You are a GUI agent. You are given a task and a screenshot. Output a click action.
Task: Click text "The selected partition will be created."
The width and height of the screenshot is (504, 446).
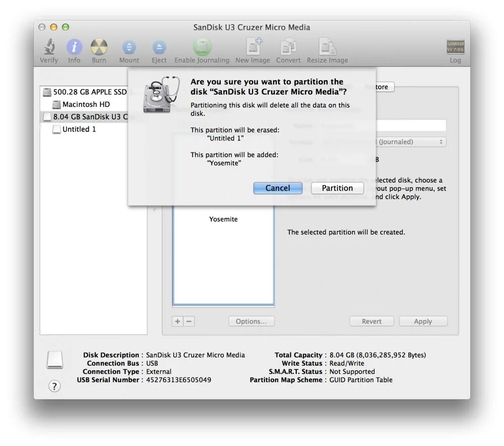(346, 232)
